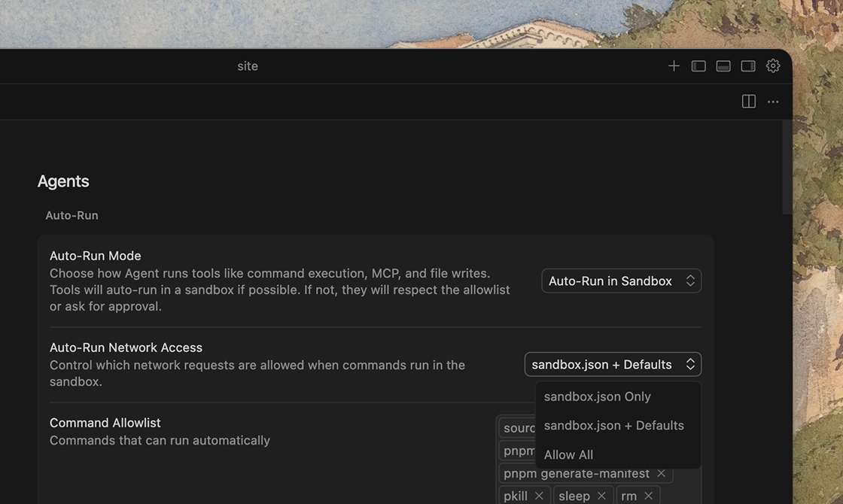The height and width of the screenshot is (504, 843).
Task: Open the Auto-Run Mode dropdown
Action: 621,281
